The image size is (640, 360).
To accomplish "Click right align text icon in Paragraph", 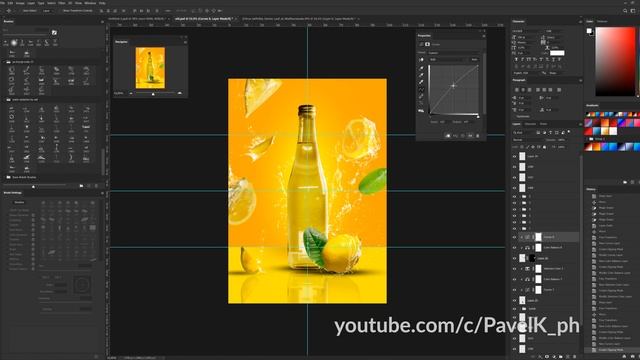I will 528,90.
